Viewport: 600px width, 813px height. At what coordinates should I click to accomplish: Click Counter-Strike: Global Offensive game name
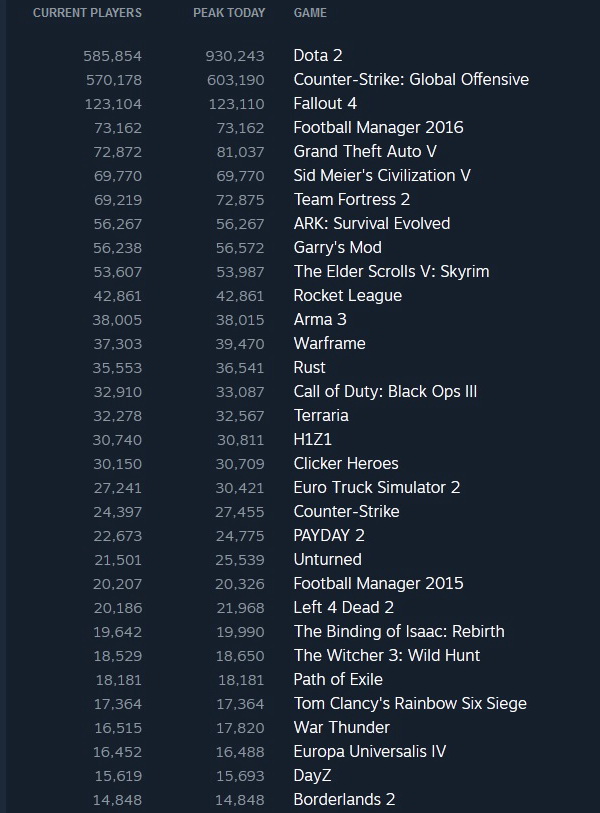click(411, 79)
